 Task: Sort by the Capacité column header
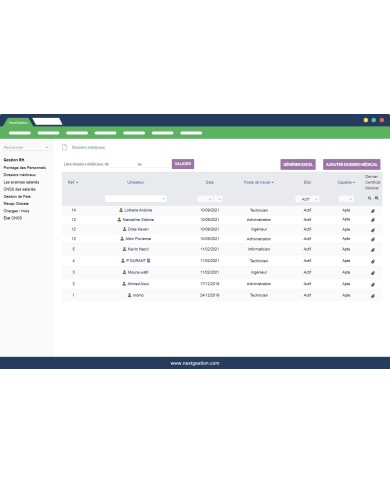coord(346,182)
